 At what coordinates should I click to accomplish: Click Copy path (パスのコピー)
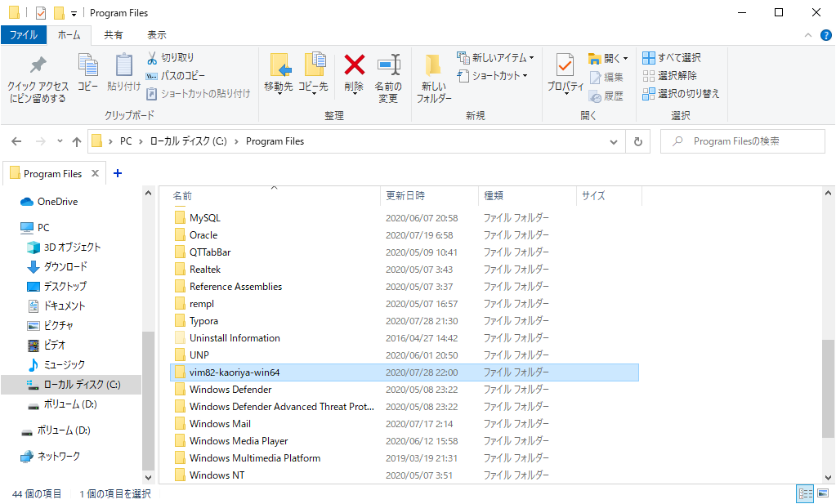(176, 76)
